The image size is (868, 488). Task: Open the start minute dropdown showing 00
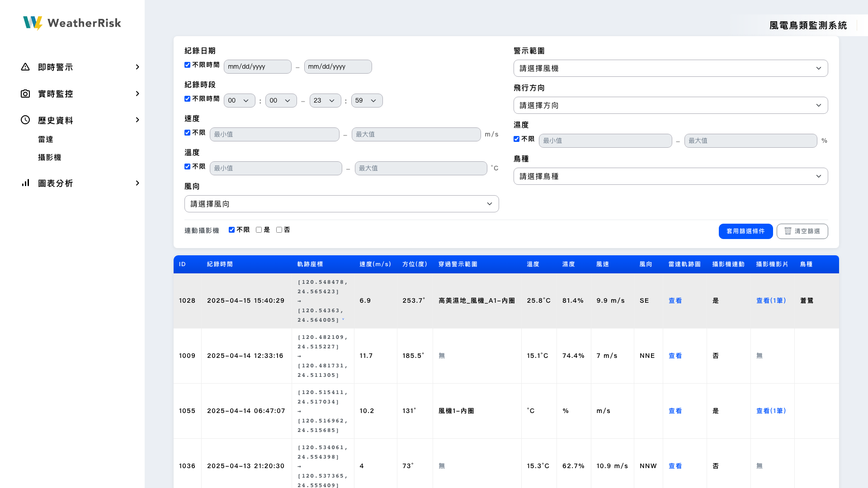(x=281, y=100)
